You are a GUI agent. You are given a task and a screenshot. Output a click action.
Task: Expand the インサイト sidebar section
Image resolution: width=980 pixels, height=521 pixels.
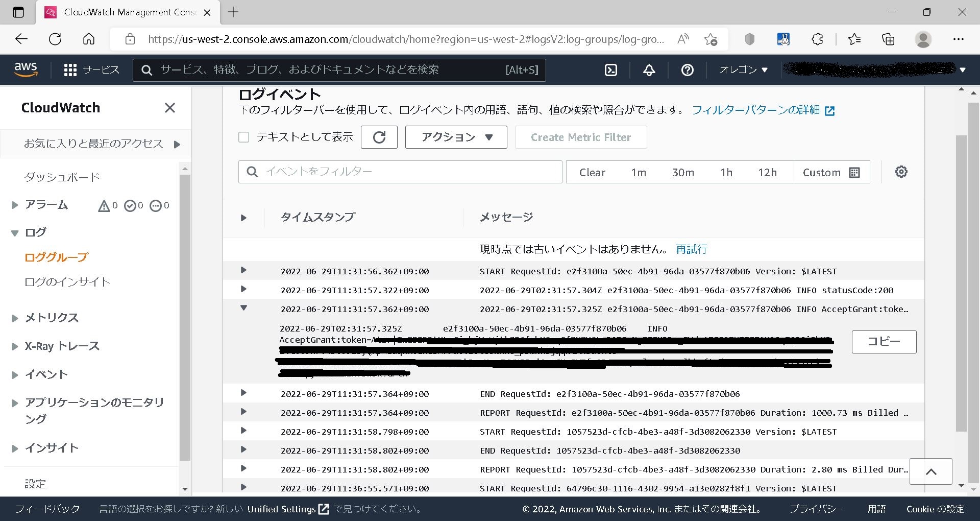(15, 448)
